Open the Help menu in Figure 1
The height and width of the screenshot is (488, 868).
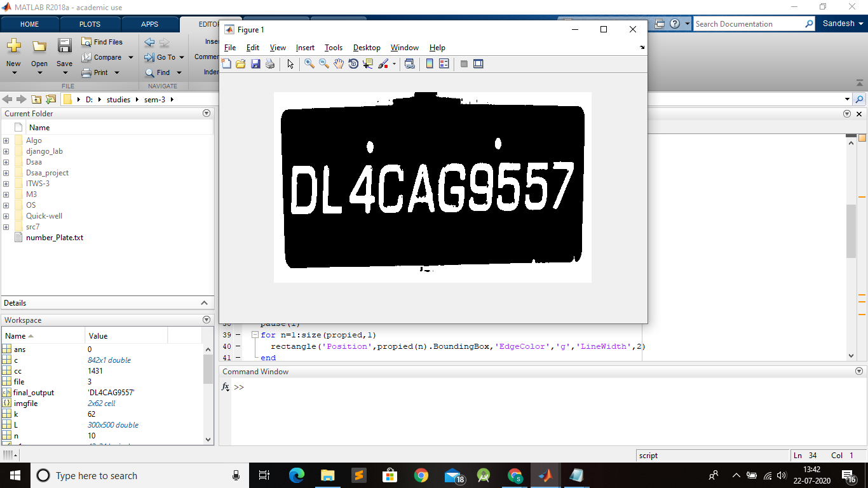click(437, 48)
